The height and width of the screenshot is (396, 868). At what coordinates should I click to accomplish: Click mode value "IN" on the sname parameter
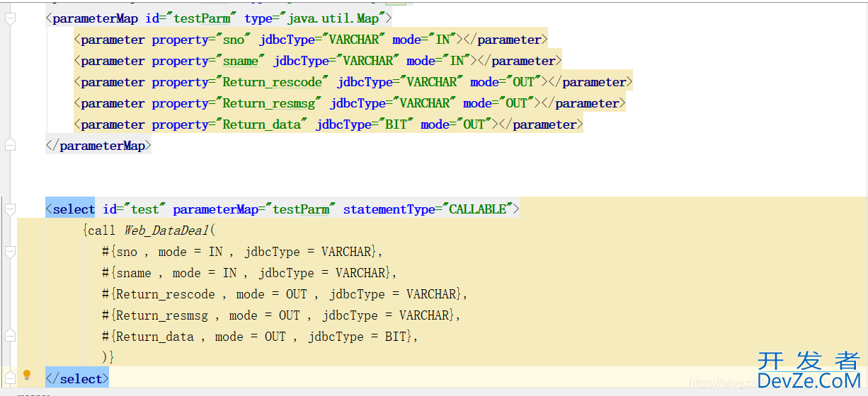click(457, 61)
